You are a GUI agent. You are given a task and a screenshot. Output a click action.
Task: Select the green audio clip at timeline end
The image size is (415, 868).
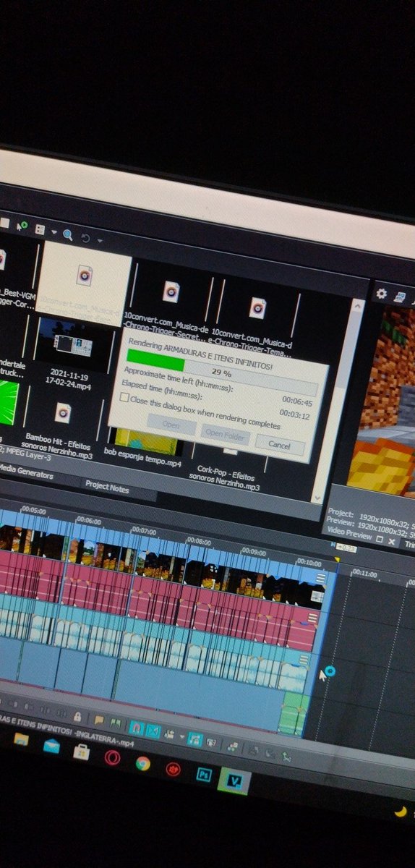(x=294, y=712)
